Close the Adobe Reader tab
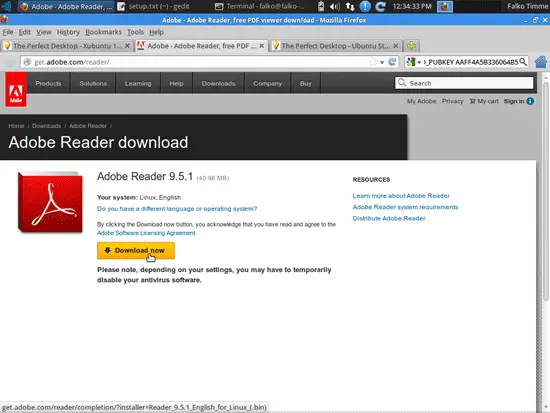This screenshot has width=550, height=413. click(x=262, y=46)
